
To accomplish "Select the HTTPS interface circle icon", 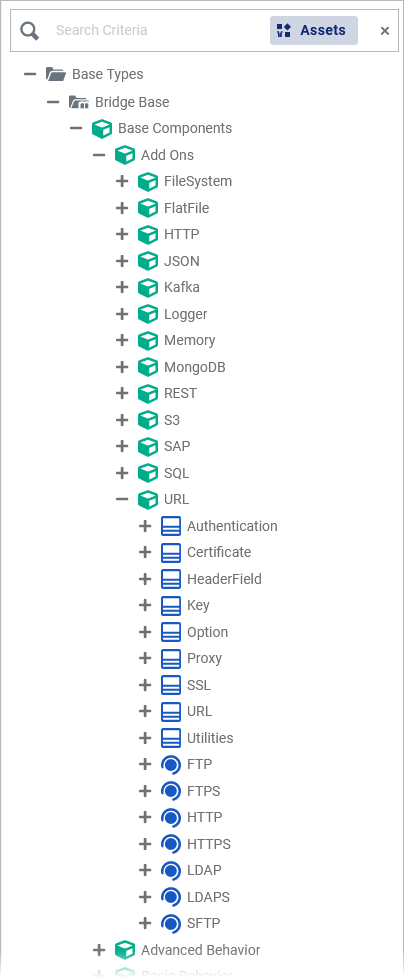I will (x=171, y=844).
